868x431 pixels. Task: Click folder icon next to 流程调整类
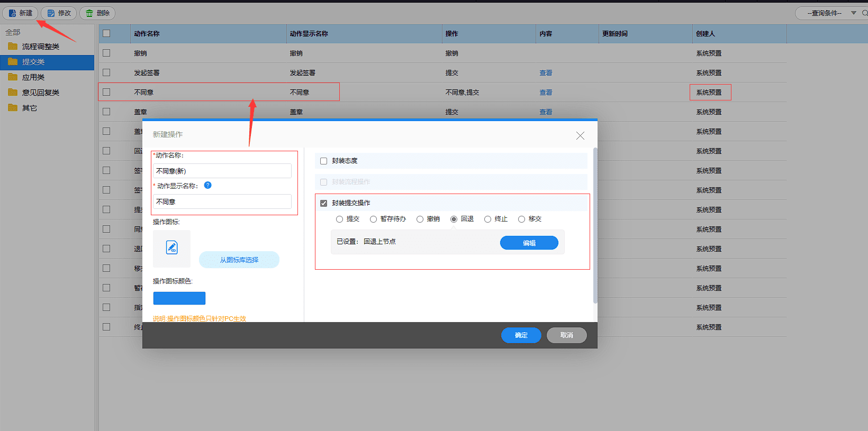(13, 47)
